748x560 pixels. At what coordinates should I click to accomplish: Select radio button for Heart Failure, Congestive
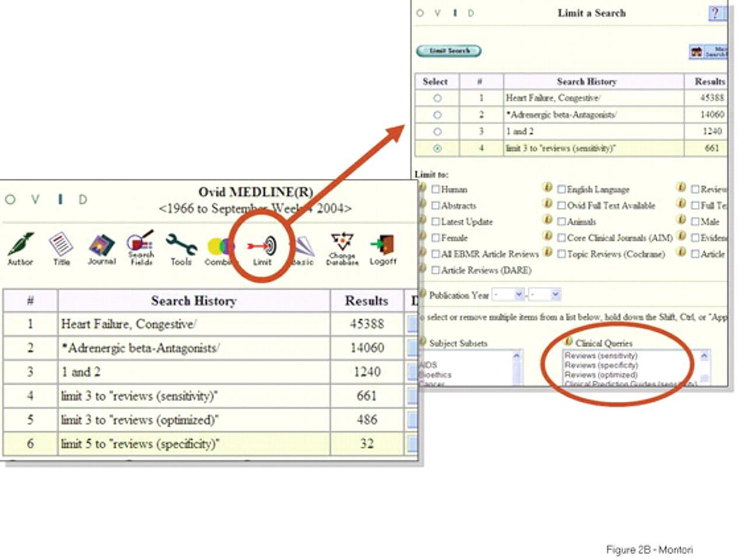[x=437, y=98]
